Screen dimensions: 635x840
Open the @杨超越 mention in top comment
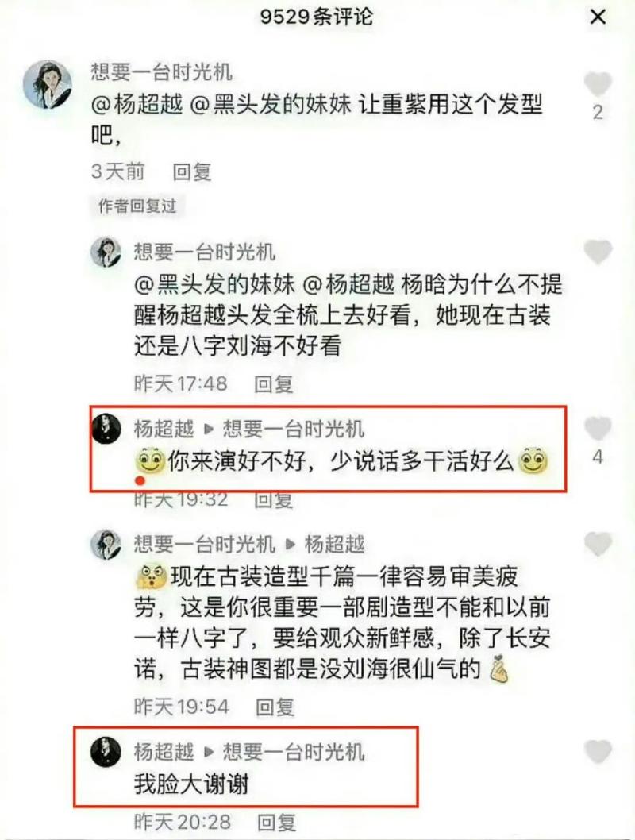point(137,104)
